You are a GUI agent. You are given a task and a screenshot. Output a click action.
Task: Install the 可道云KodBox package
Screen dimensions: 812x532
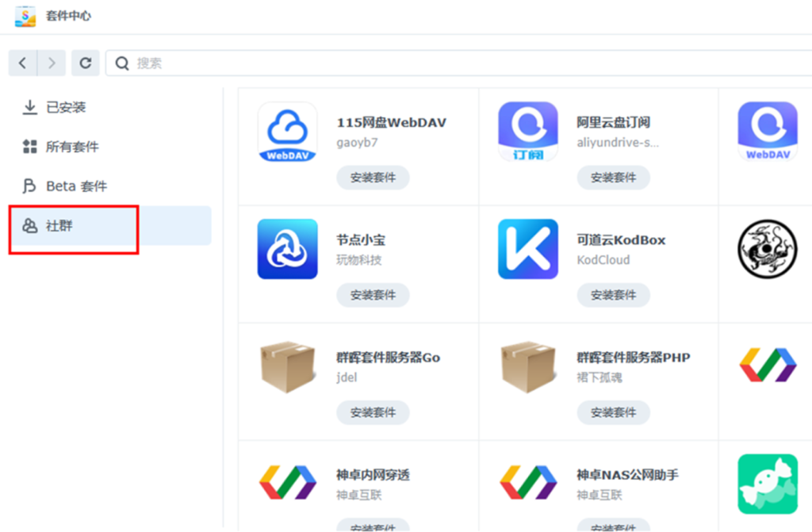[x=613, y=295]
